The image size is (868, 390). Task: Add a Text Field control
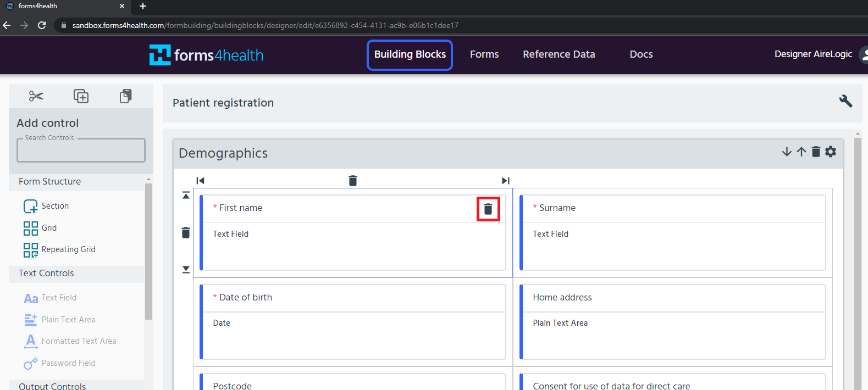[50, 298]
